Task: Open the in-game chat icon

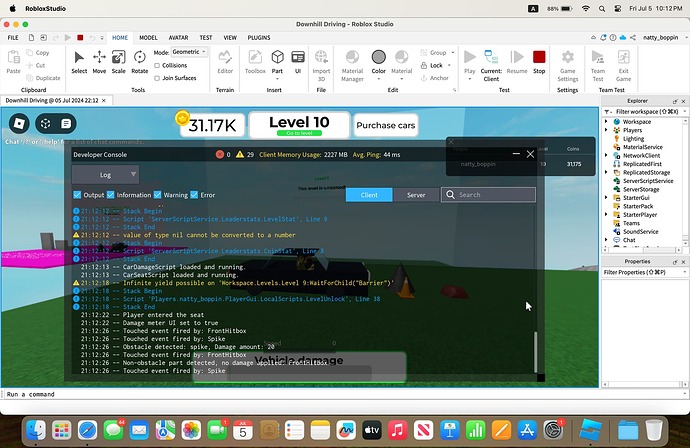Action: coord(66,124)
